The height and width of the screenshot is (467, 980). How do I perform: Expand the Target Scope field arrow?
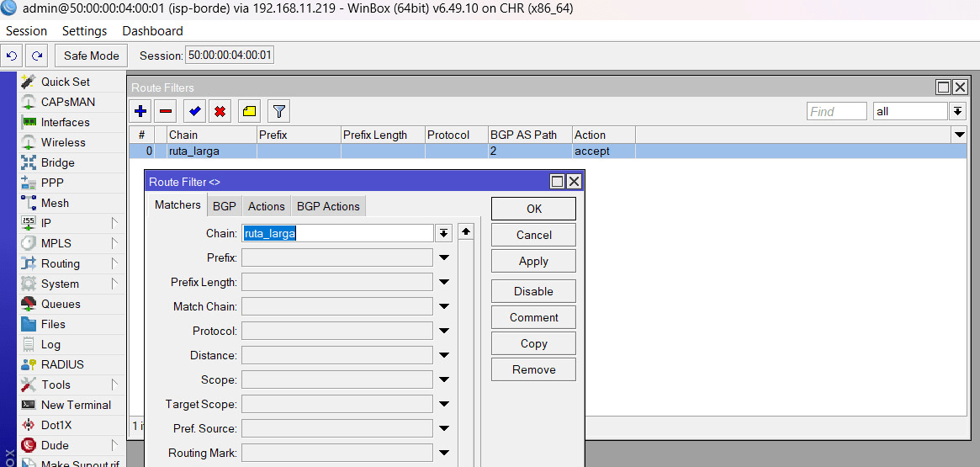point(444,404)
